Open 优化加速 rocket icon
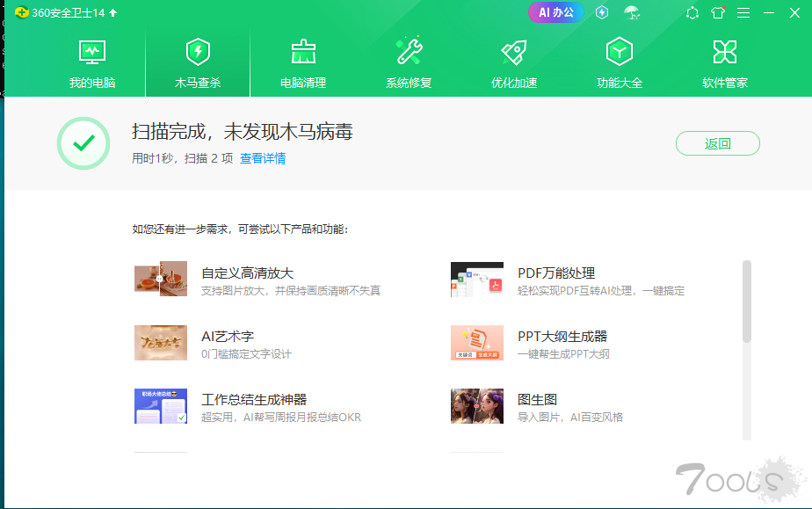This screenshot has width=812, height=509. pos(514,52)
